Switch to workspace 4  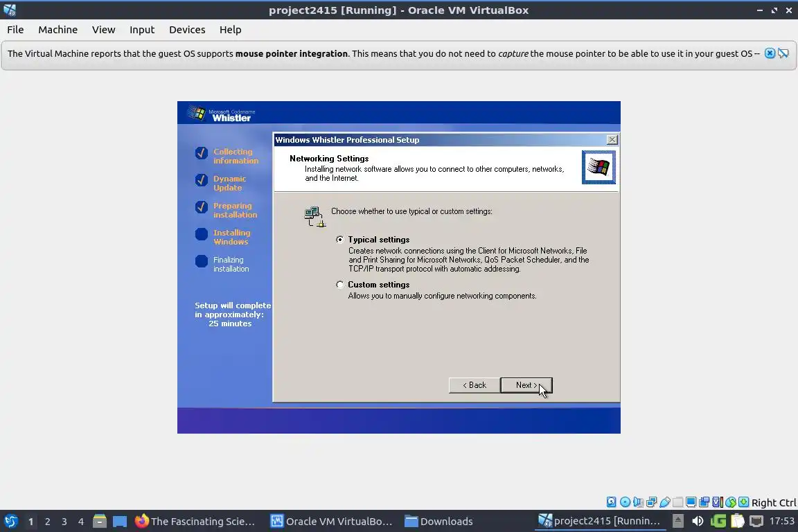(81, 522)
